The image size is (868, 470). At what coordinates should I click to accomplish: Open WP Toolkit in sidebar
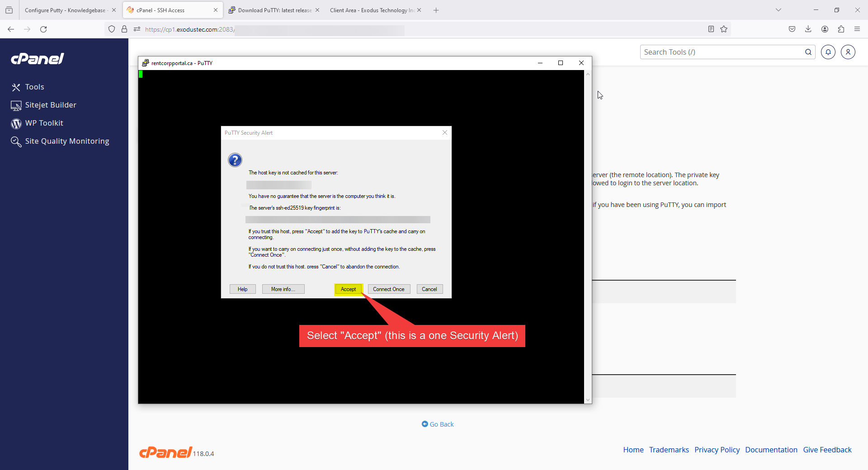point(44,123)
